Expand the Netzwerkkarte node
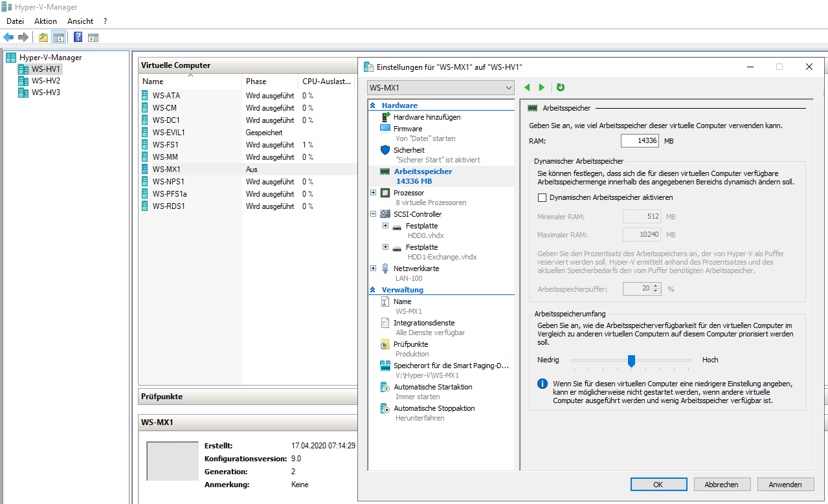The image size is (828, 504). coord(374,268)
